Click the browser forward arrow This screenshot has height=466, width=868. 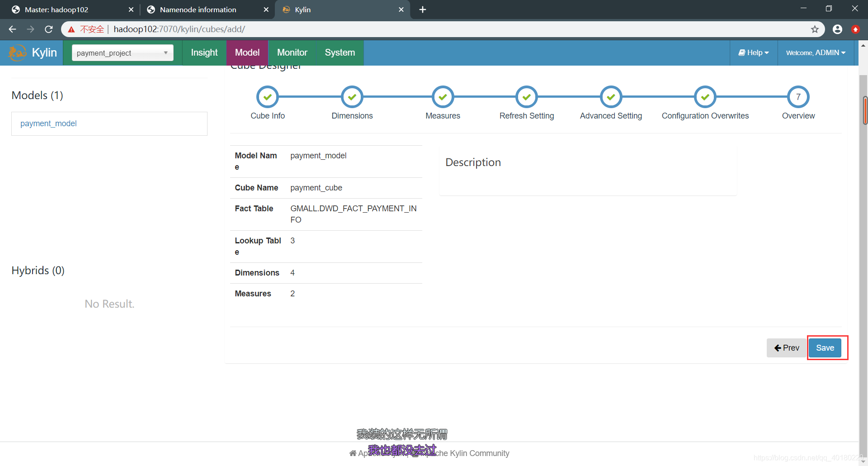click(30, 29)
